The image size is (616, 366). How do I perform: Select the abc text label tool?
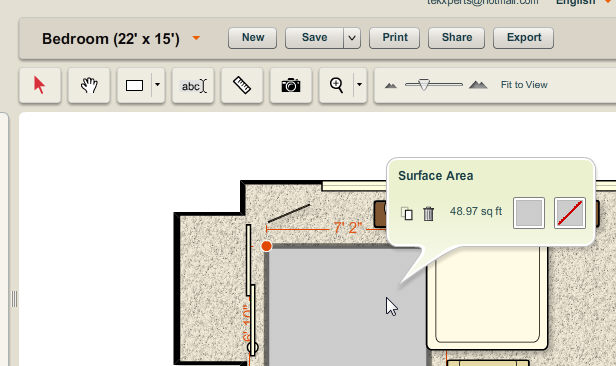pos(193,85)
